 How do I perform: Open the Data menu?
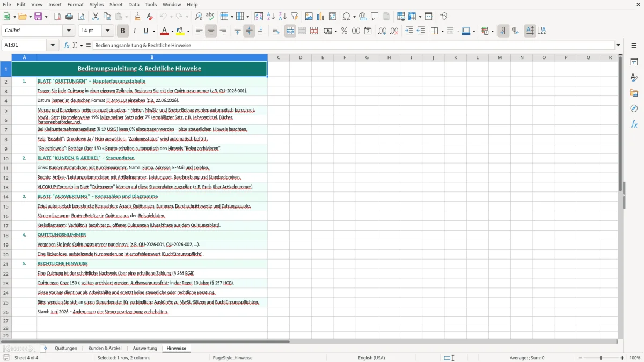pos(134,4)
